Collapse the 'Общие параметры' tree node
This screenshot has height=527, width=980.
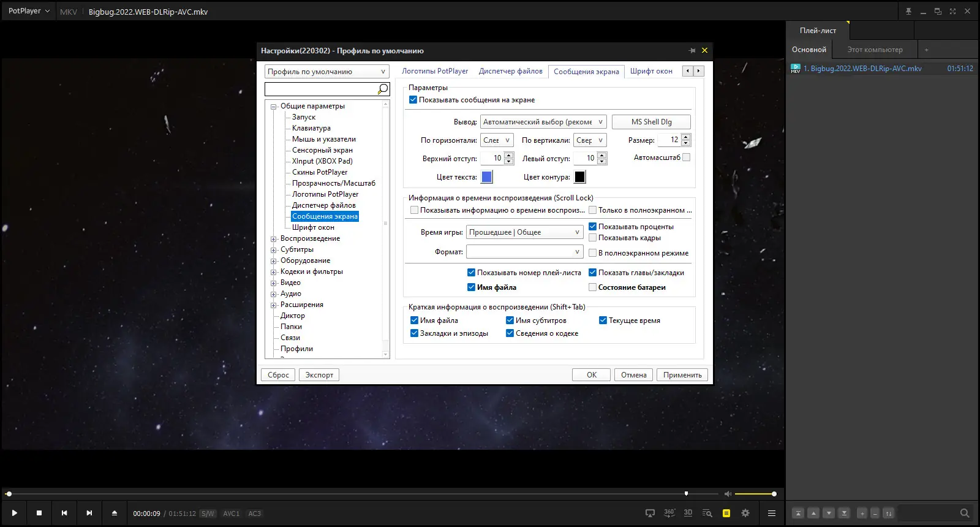pyautogui.click(x=274, y=107)
